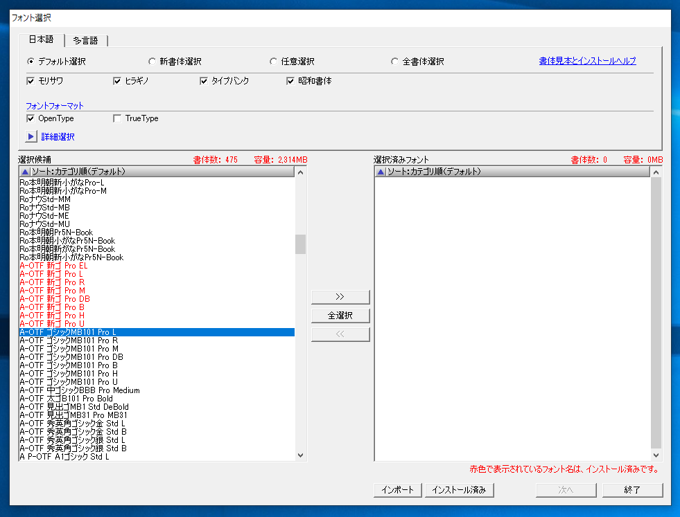Click the インポート button

(x=398, y=490)
